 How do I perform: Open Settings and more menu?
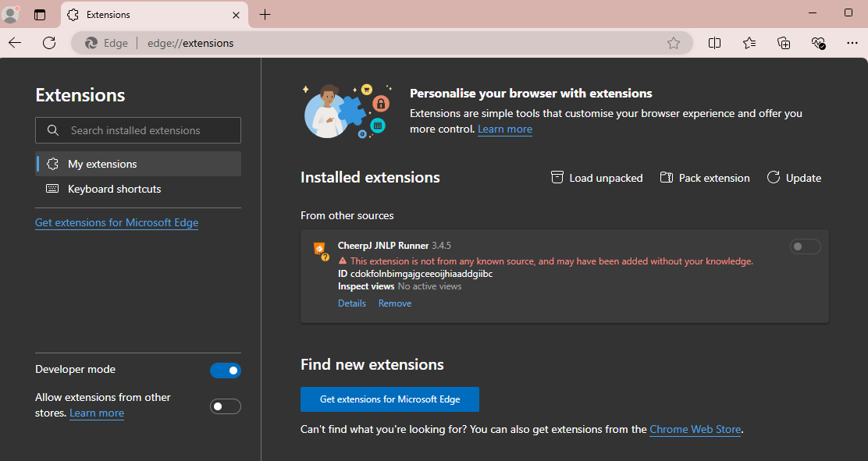(x=852, y=43)
